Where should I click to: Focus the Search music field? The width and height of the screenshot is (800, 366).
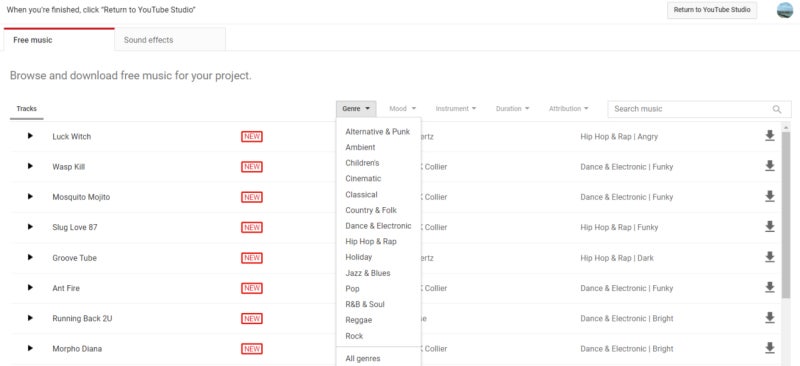tap(699, 109)
